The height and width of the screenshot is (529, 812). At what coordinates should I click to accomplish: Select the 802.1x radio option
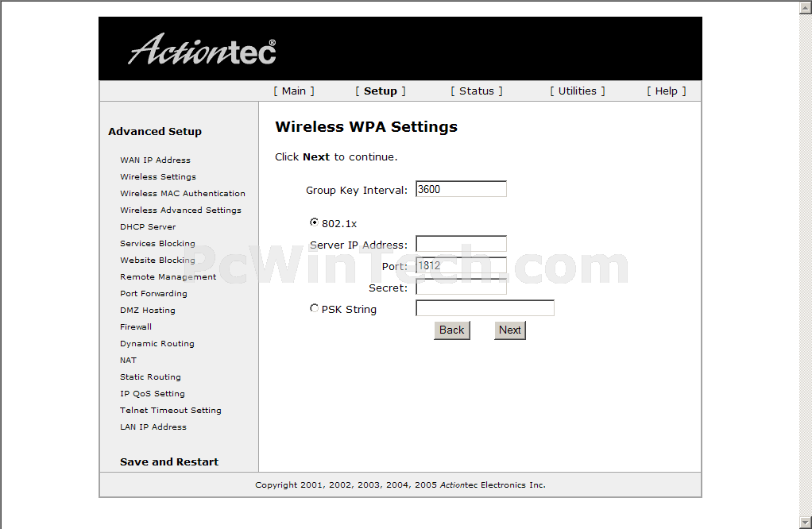click(314, 222)
